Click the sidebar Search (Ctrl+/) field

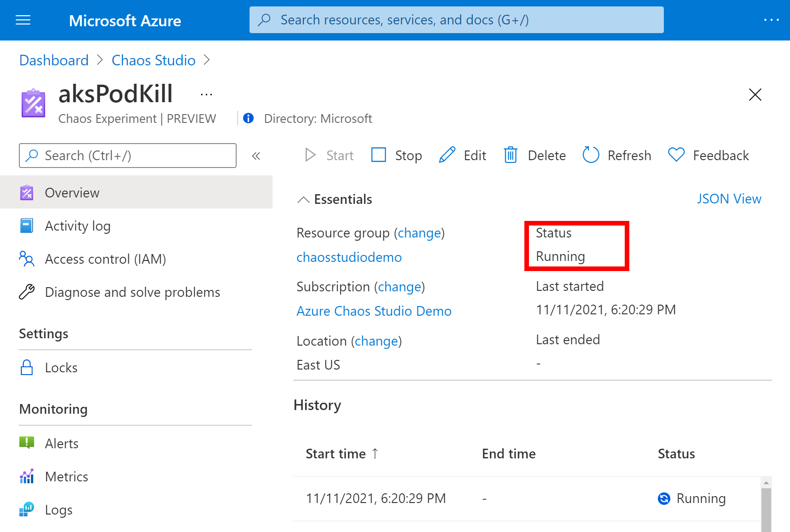point(128,156)
